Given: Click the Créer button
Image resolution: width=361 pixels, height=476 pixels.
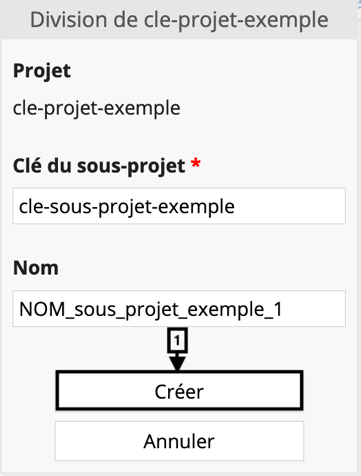Looking at the screenshot, I should (179, 391).
